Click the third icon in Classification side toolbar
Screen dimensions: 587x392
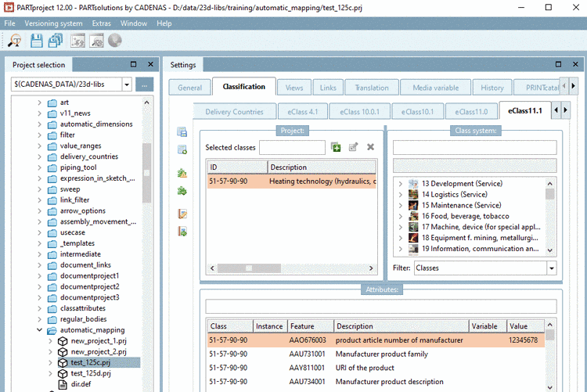[x=182, y=173]
